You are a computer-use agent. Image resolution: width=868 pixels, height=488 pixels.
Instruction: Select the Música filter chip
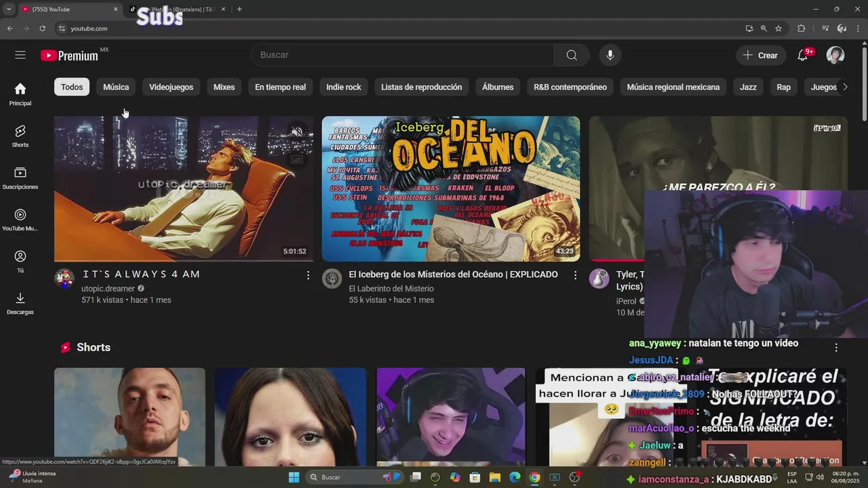click(116, 87)
